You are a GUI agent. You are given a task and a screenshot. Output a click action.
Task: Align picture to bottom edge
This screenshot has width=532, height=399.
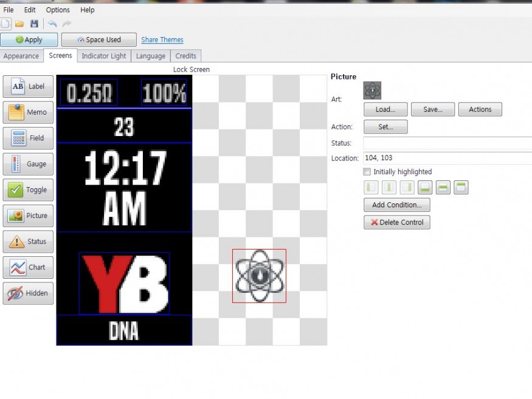(x=425, y=187)
